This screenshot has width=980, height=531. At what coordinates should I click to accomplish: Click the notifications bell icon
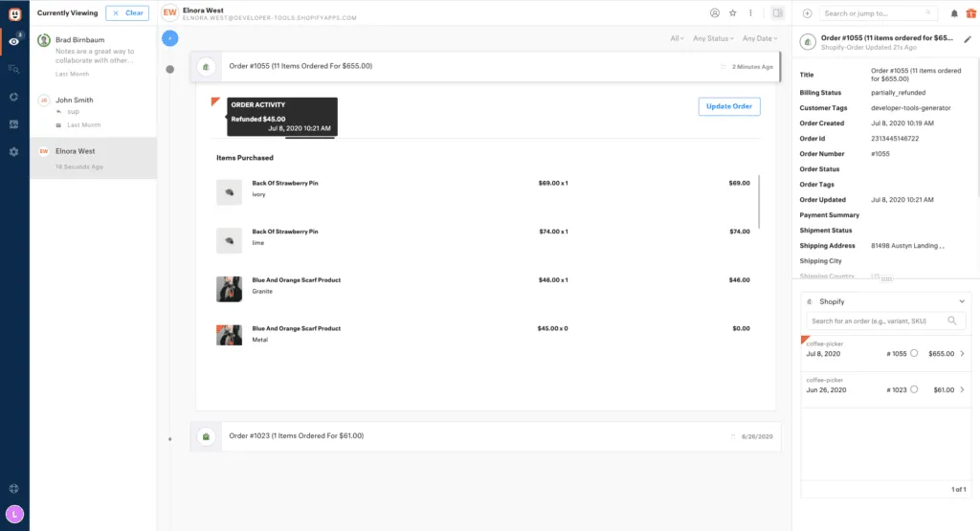(954, 13)
